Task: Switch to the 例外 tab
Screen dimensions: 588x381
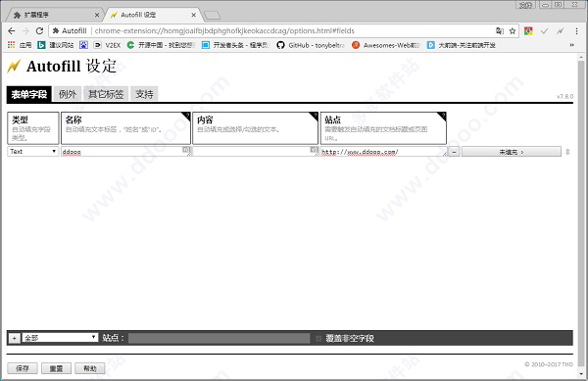Action: (68, 94)
